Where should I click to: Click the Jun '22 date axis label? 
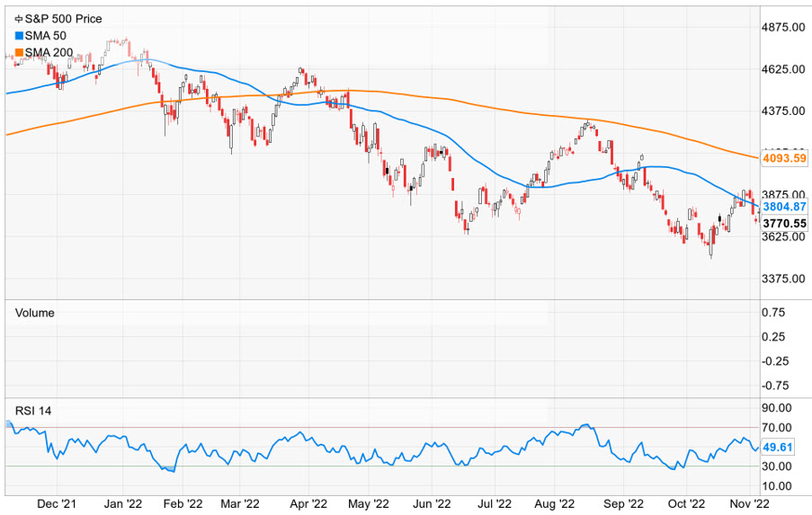pos(432,503)
